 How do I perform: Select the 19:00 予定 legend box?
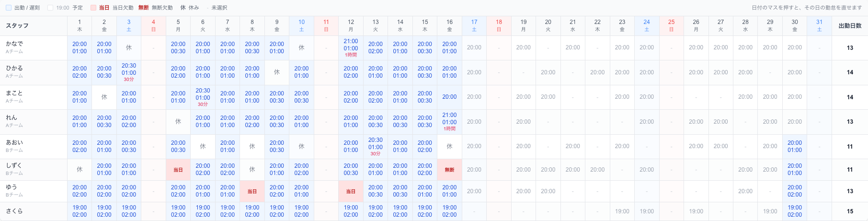click(50, 8)
